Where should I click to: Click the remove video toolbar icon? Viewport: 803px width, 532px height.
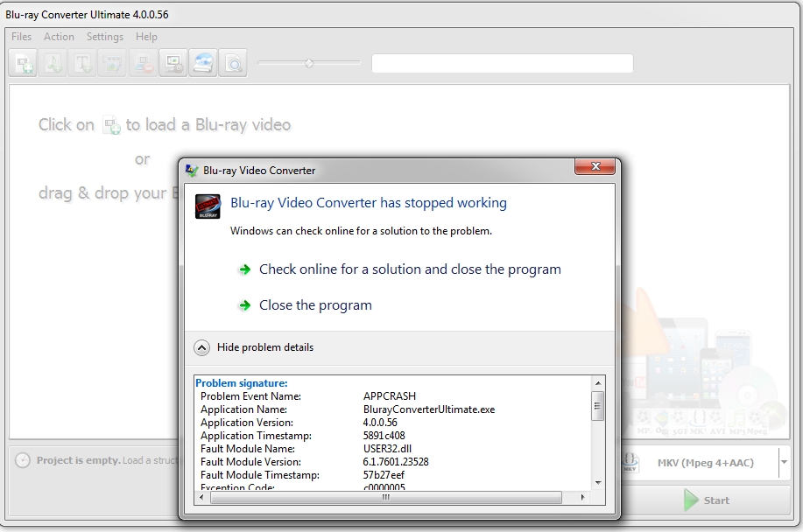pos(143,63)
